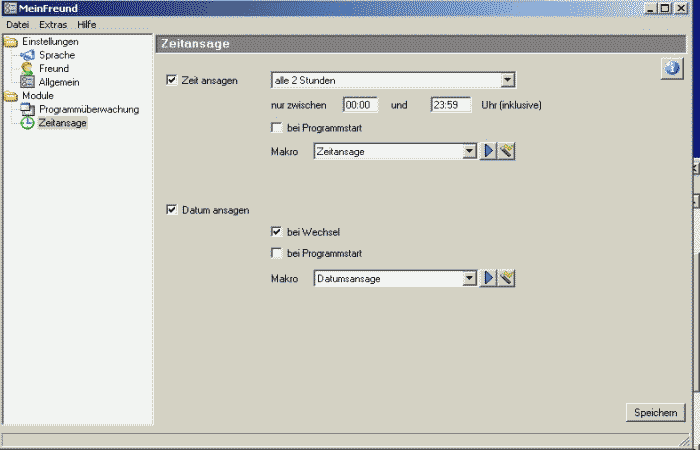This screenshot has width=700, height=450.
Task: Select Allgemein in the settings tree
Action: point(58,82)
